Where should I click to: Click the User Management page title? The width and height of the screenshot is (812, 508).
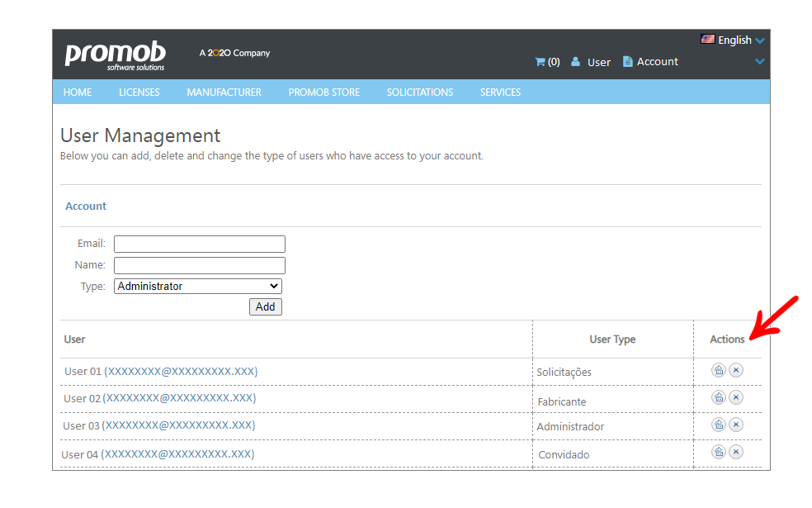[x=140, y=135]
